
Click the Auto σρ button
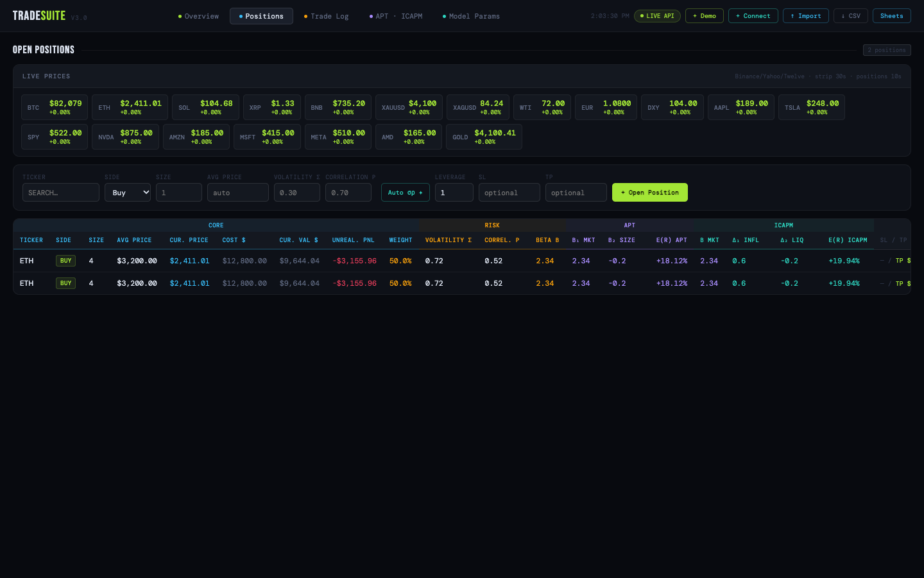tap(406, 193)
